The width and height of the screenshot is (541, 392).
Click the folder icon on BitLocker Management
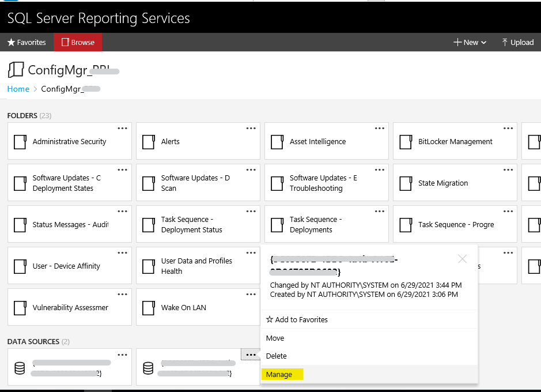point(406,141)
